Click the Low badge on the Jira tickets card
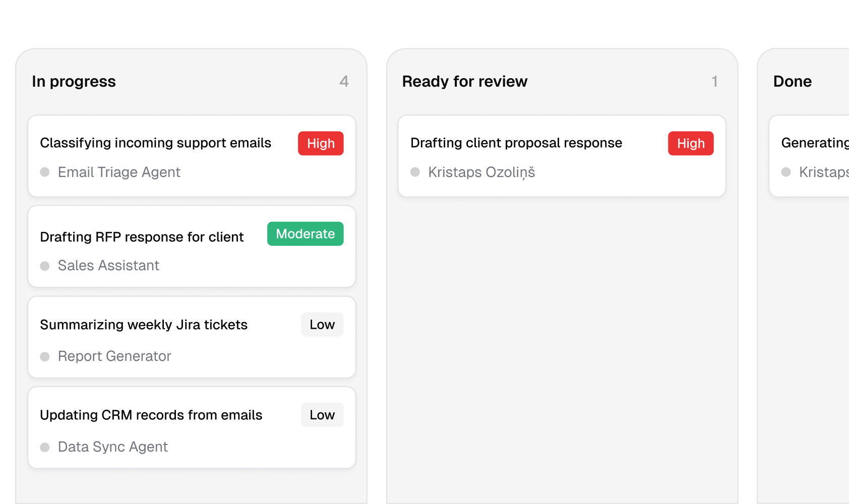Viewport: 849px width, 504px height. [x=322, y=324]
